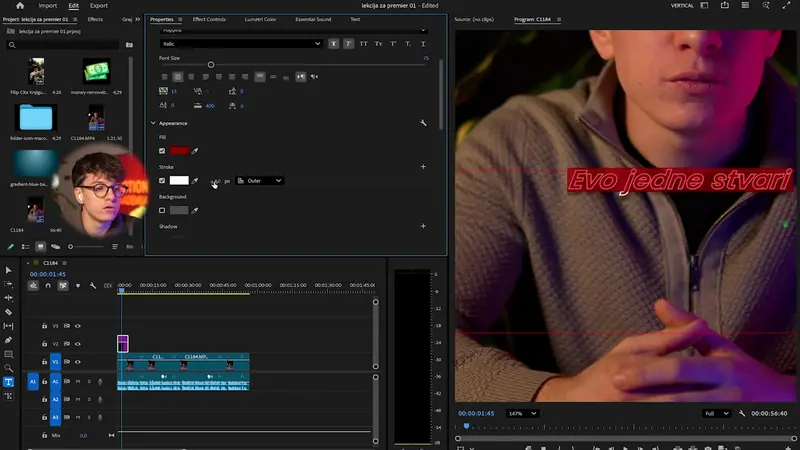
Task: Toggle Faux Italic text style
Action: coord(348,44)
